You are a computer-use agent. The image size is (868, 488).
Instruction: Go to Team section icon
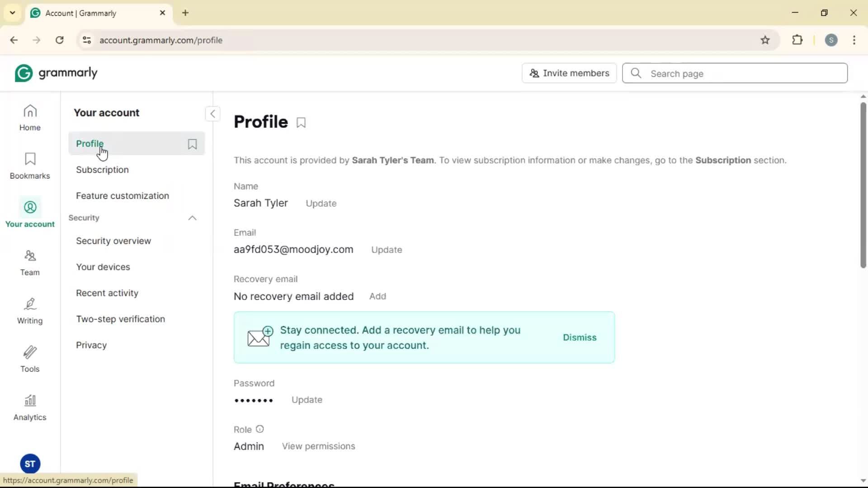[30, 263]
